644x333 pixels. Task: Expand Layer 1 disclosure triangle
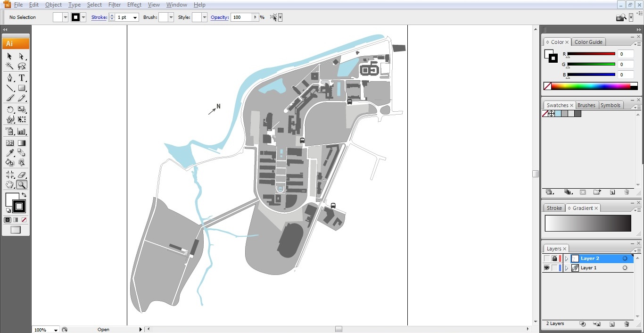567,268
